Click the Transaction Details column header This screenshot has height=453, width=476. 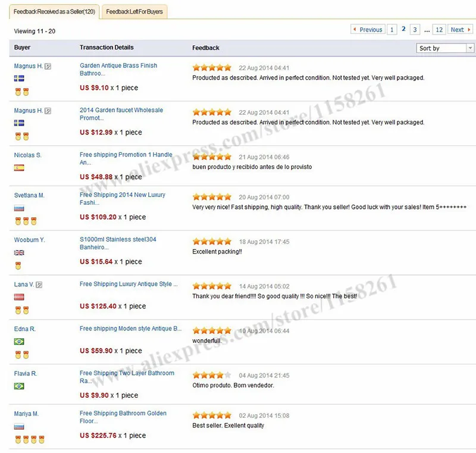click(x=107, y=48)
